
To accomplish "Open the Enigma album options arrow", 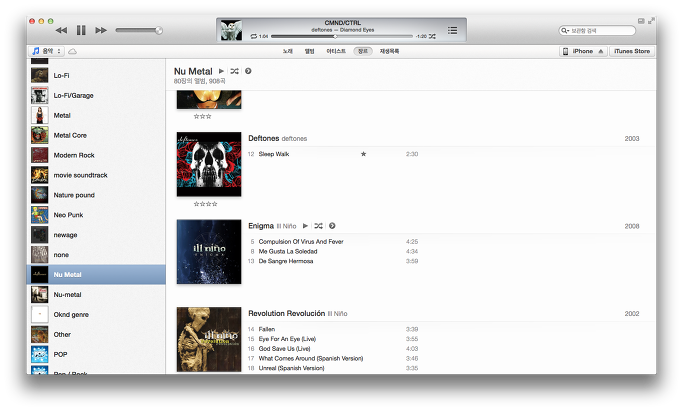I will [332, 226].
